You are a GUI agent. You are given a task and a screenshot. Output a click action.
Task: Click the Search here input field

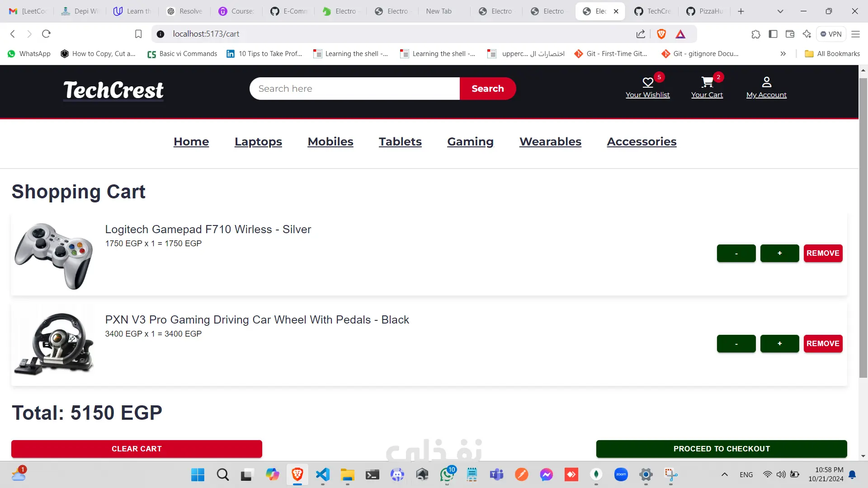click(354, 89)
